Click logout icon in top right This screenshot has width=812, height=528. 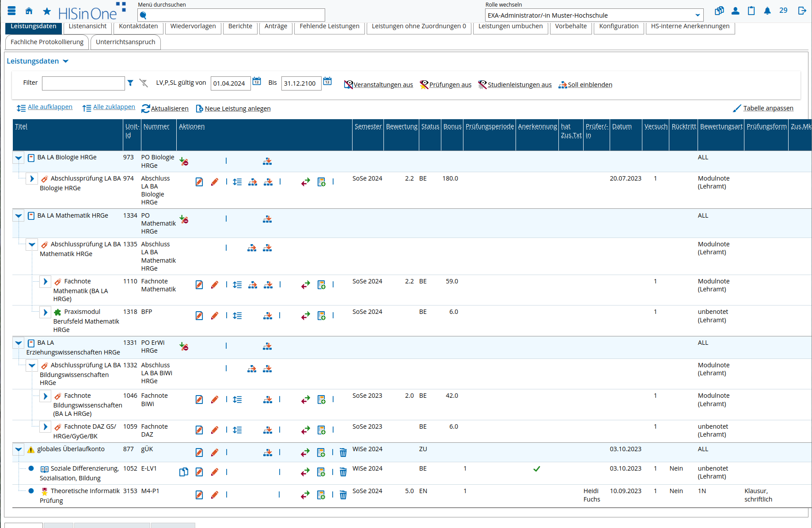tap(802, 11)
